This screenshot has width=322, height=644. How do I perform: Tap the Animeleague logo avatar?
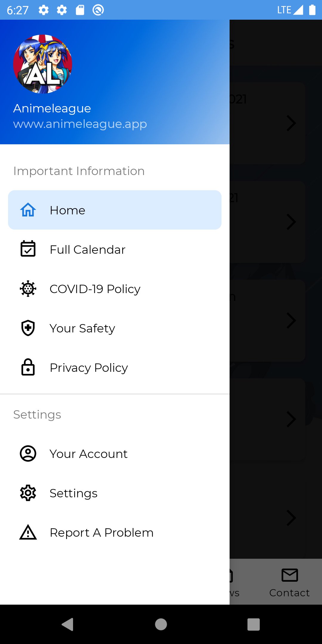coord(43,64)
